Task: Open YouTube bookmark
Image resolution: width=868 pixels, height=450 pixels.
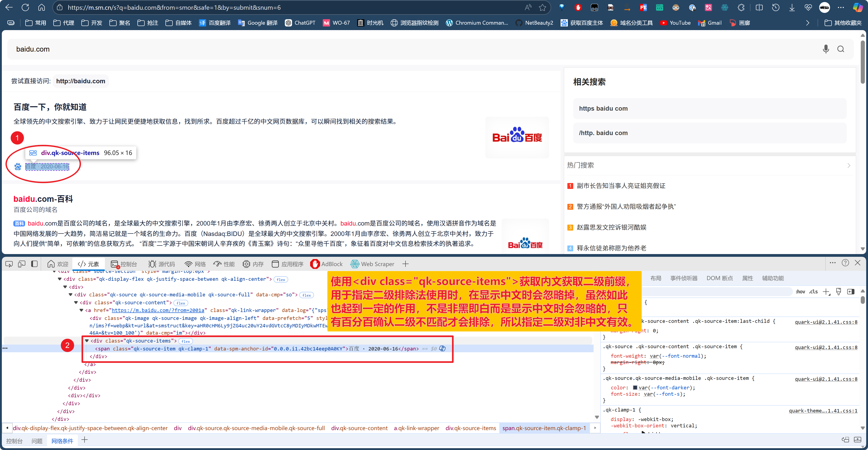Action: point(675,23)
